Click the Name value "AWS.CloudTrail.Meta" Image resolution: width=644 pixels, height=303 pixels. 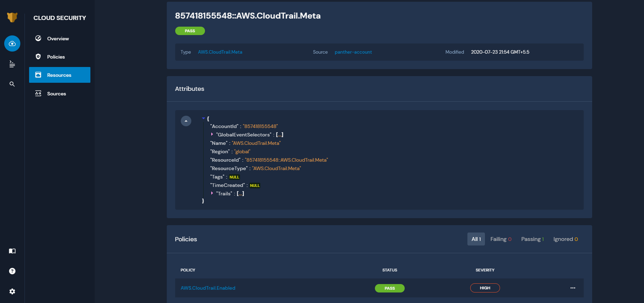256,143
